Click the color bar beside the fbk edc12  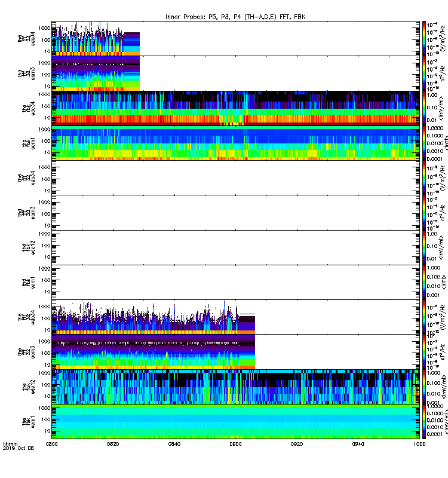[x=424, y=387]
